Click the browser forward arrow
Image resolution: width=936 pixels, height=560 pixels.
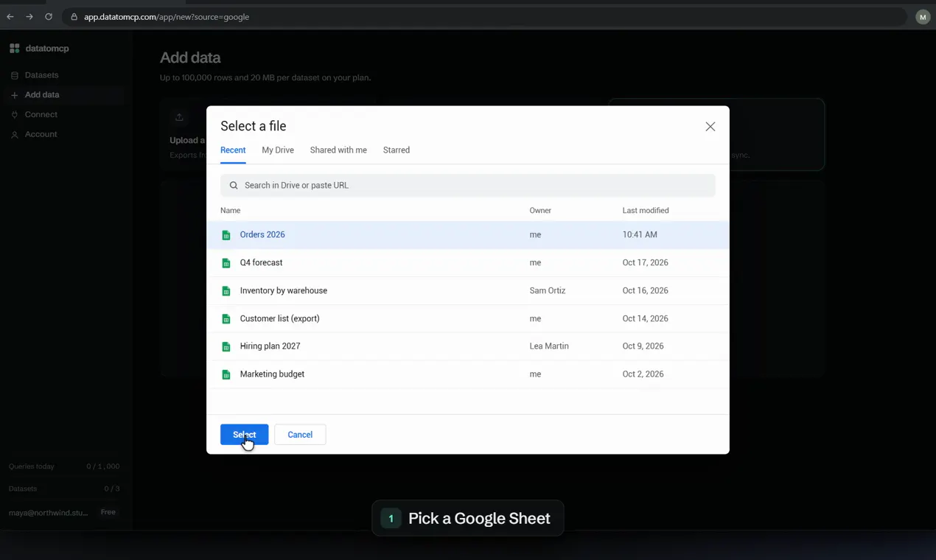pos(29,16)
